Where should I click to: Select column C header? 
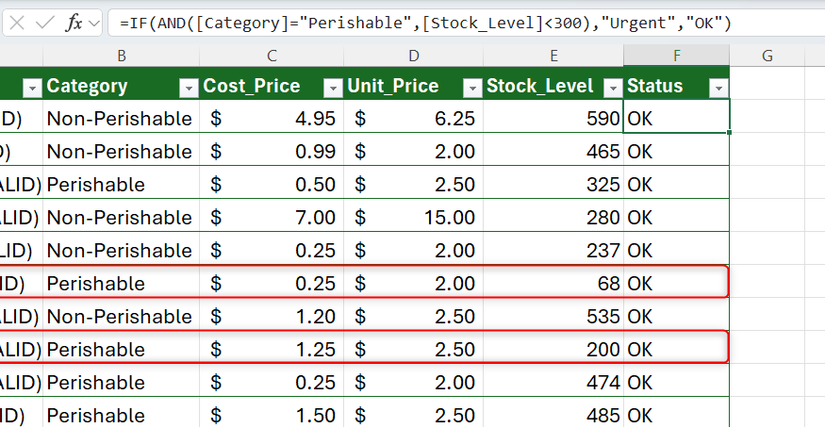click(271, 56)
